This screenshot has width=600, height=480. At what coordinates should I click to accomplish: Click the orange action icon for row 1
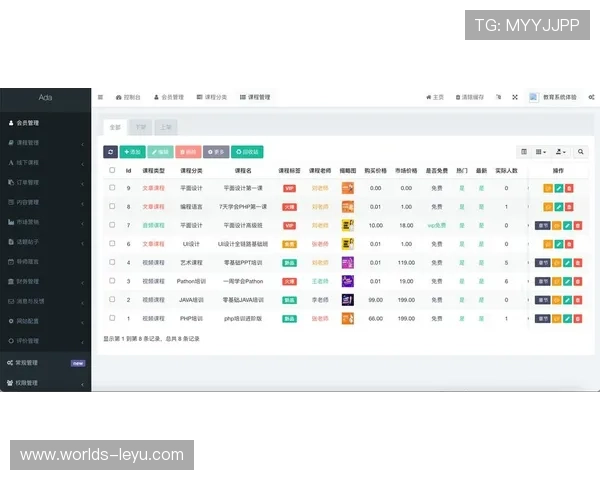tap(556, 318)
